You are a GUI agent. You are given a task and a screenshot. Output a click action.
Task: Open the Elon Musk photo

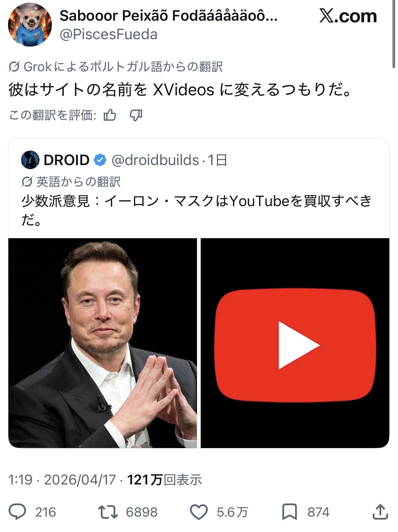103,343
